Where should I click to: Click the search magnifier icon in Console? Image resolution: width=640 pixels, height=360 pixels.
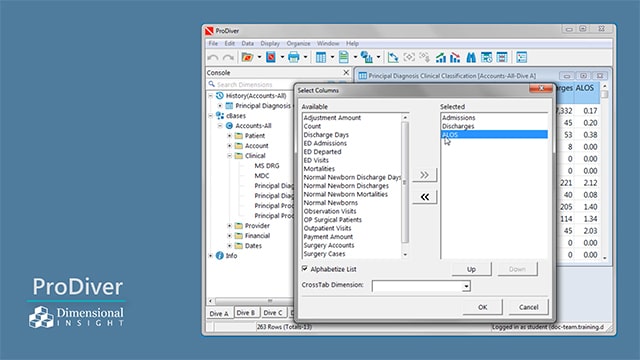coord(211,84)
